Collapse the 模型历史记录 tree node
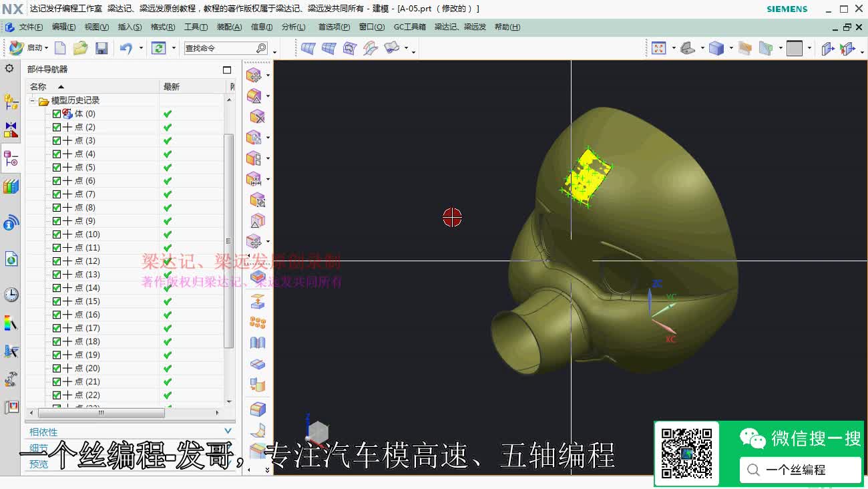The width and height of the screenshot is (868, 489). pos(32,100)
